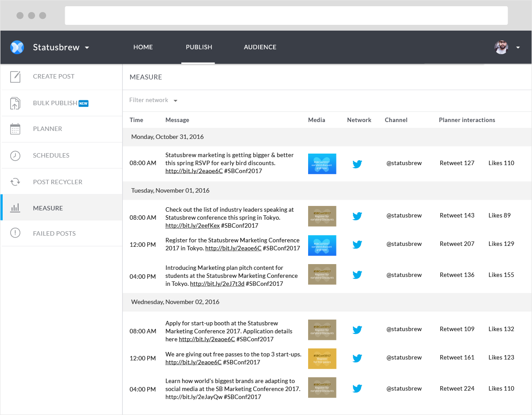Open CREATE POST in sidebar
The width and height of the screenshot is (532, 415).
pos(54,76)
